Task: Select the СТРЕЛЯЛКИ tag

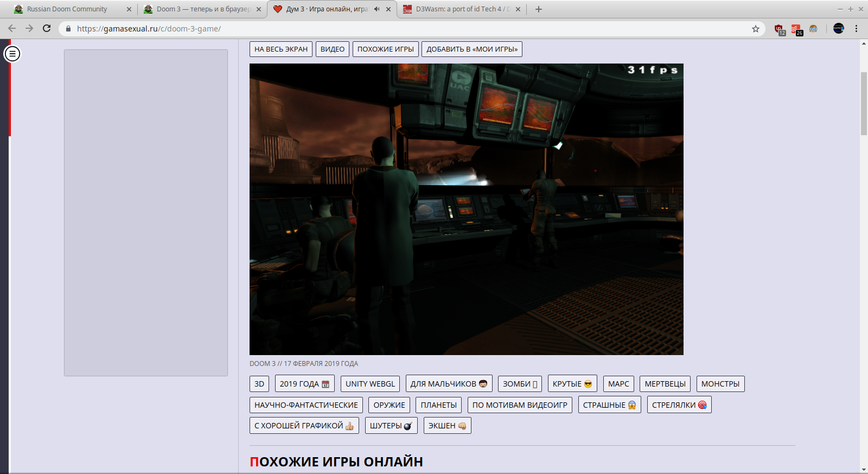Action: point(679,405)
